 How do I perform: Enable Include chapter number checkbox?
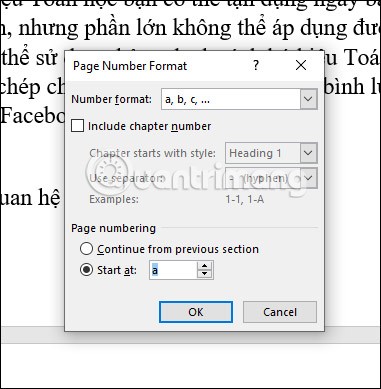[78, 126]
